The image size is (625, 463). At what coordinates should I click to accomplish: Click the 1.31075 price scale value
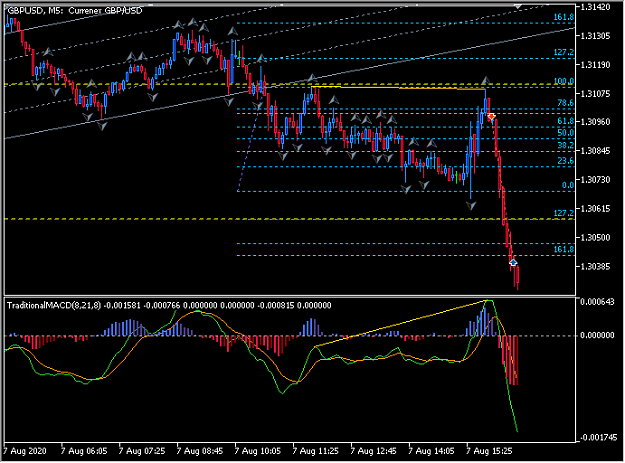[596, 94]
